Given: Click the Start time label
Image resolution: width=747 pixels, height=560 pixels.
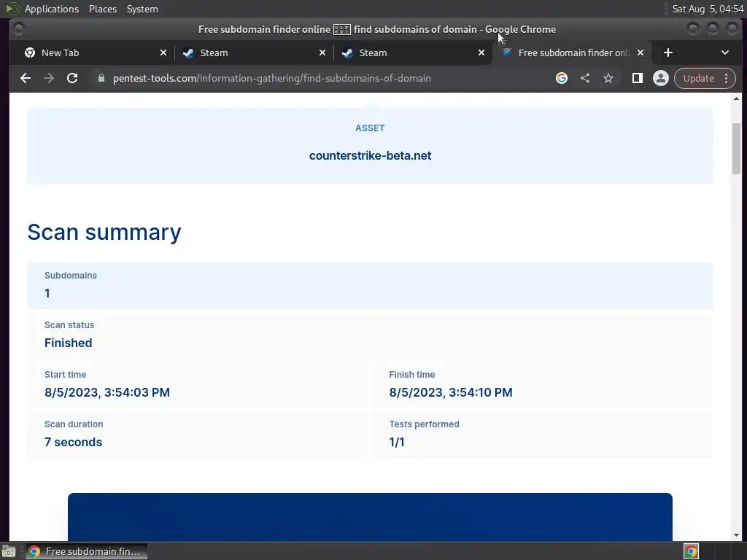Looking at the screenshot, I should coord(65,374).
